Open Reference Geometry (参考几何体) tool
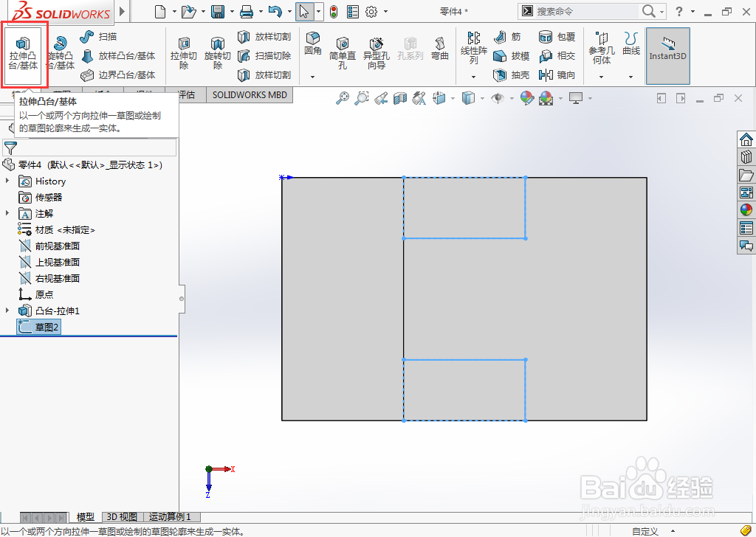This screenshot has width=756, height=537. pos(601,48)
